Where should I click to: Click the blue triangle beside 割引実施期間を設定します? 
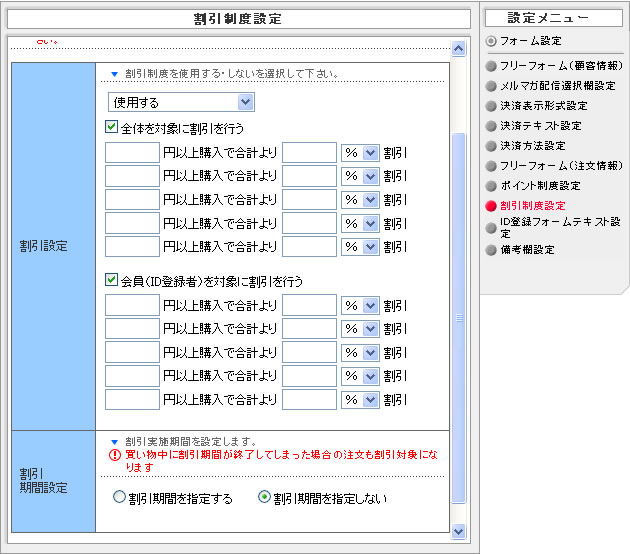(x=115, y=441)
